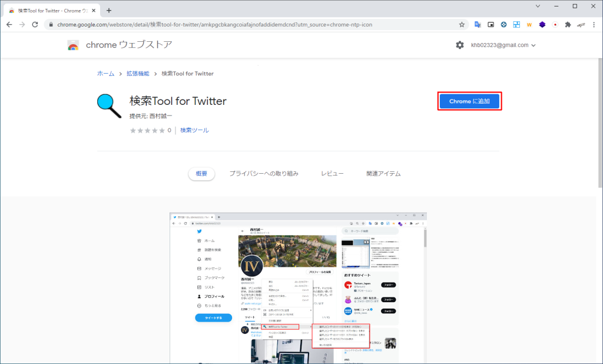Expand the khb02323@gmail.com account dropdown
This screenshot has width=603, height=364.
point(503,45)
